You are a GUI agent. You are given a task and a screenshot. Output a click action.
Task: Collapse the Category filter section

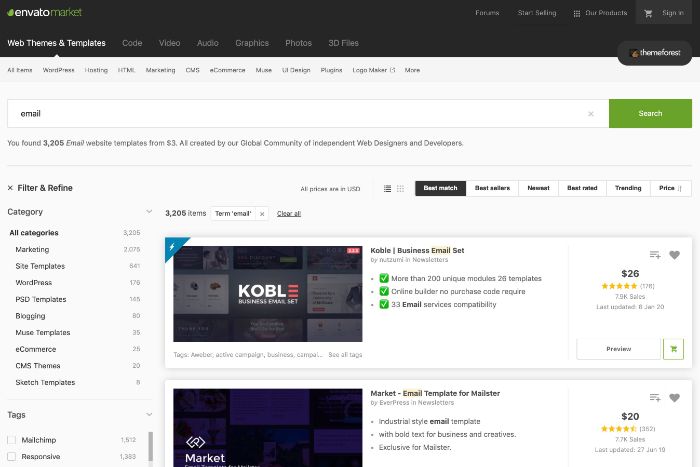pos(149,212)
